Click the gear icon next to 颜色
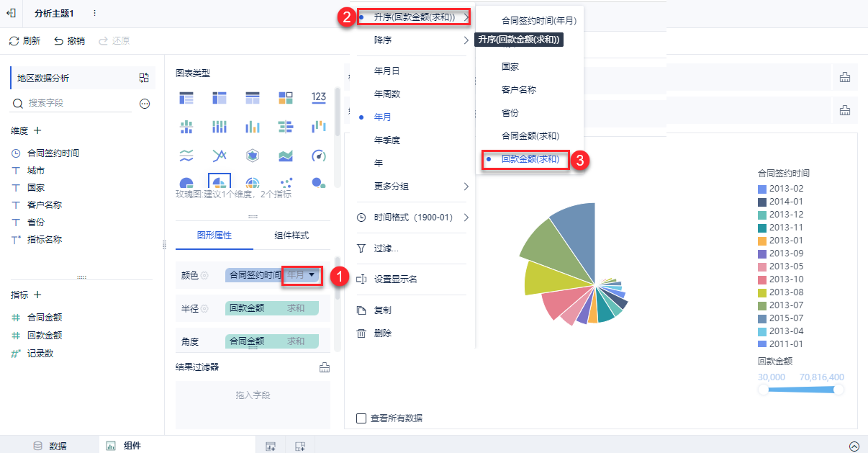 click(205, 275)
